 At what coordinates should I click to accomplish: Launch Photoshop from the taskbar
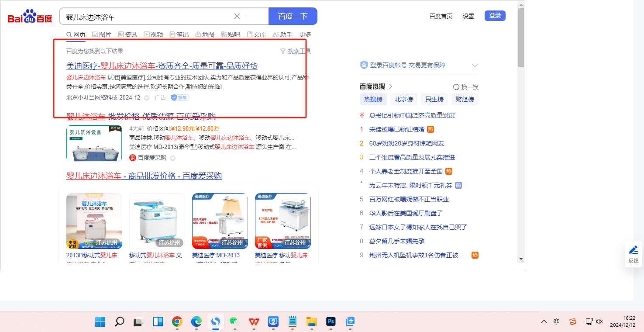click(331, 322)
